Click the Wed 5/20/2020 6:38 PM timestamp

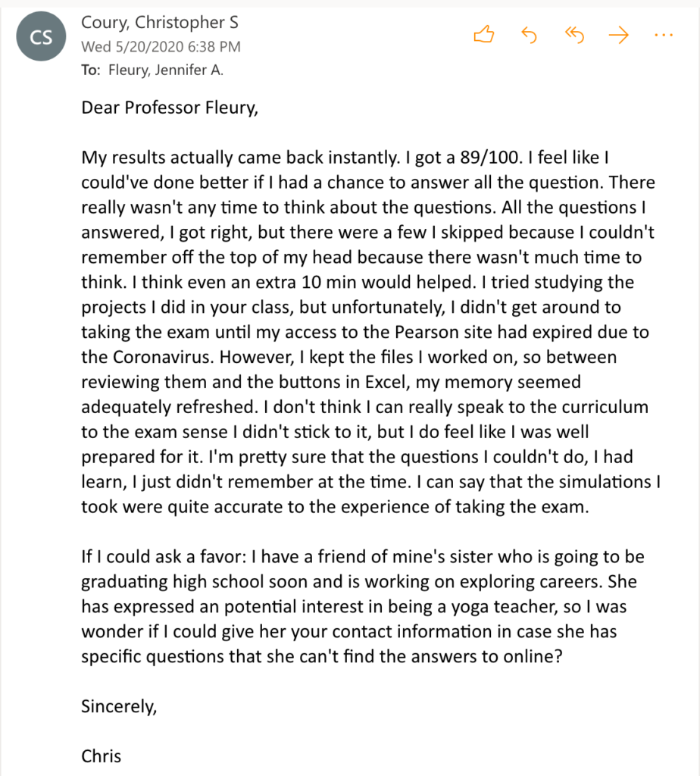click(161, 47)
